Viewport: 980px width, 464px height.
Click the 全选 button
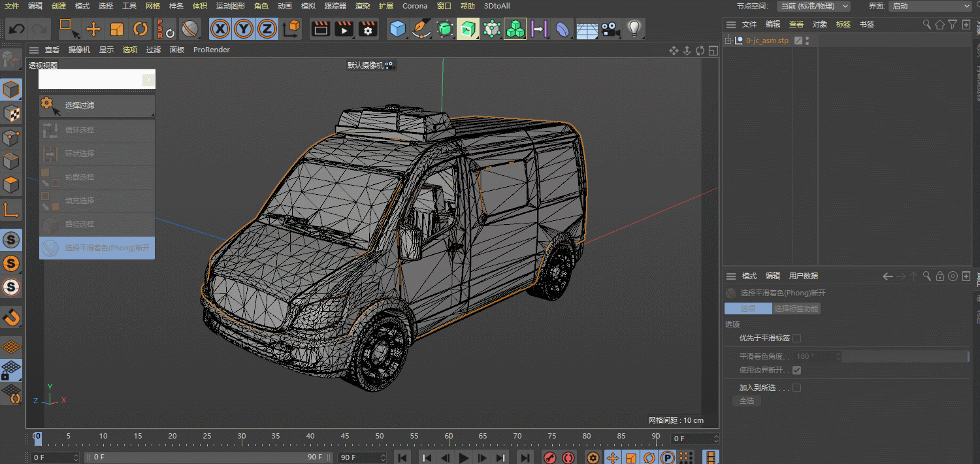point(746,401)
